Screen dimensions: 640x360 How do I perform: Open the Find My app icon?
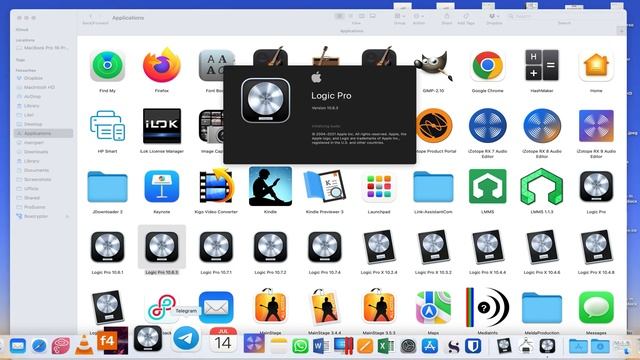coord(107,66)
